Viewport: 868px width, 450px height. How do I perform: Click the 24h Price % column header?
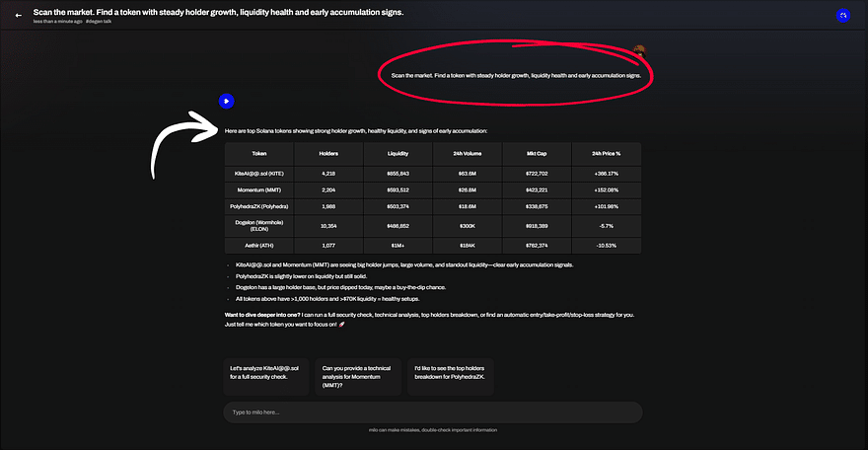click(x=606, y=154)
